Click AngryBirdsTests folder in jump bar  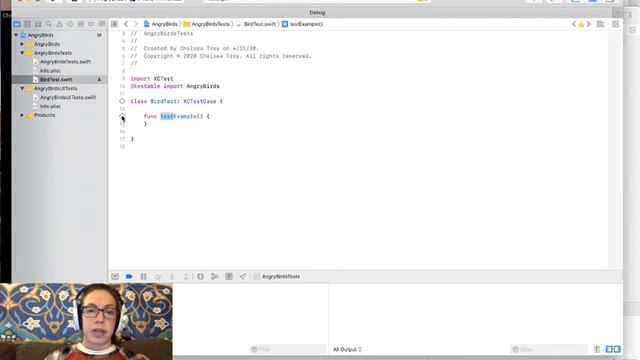[x=207, y=24]
